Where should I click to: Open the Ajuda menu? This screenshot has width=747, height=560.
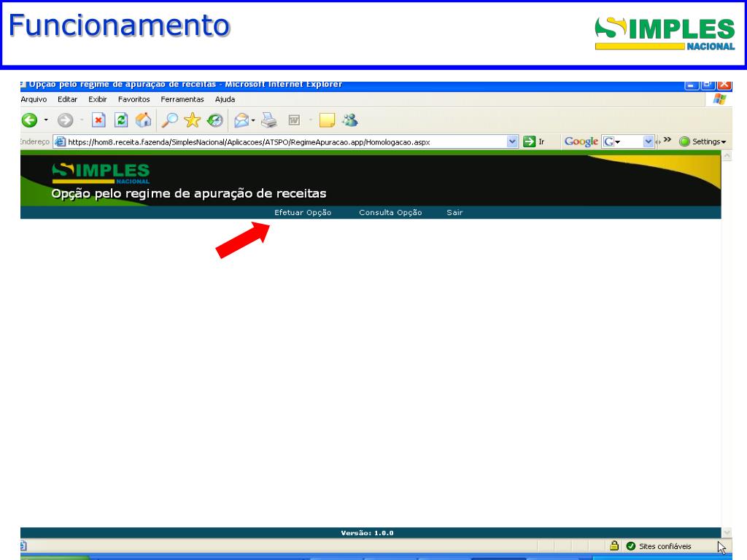pyautogui.click(x=225, y=99)
